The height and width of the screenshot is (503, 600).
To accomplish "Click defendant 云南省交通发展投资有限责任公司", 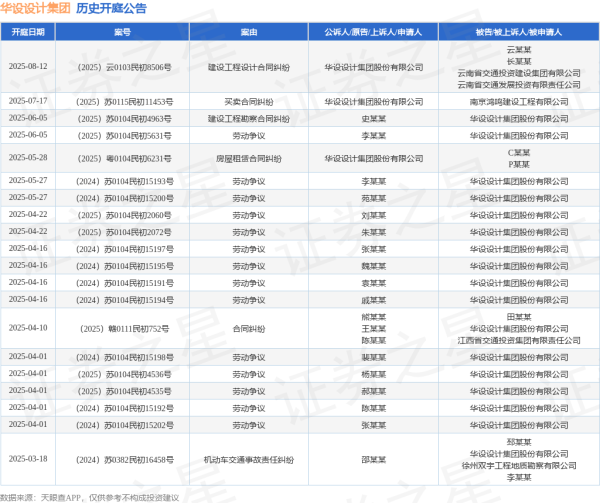I will pyautogui.click(x=519, y=85).
